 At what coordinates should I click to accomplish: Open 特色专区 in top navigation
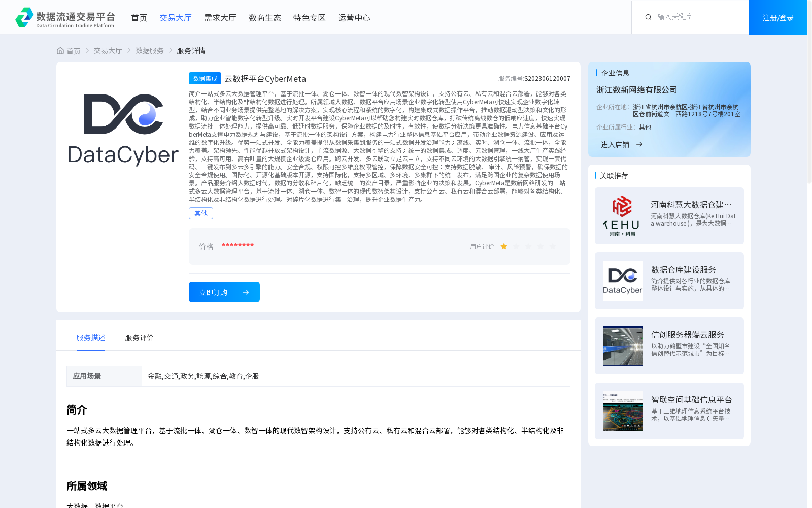pyautogui.click(x=310, y=18)
